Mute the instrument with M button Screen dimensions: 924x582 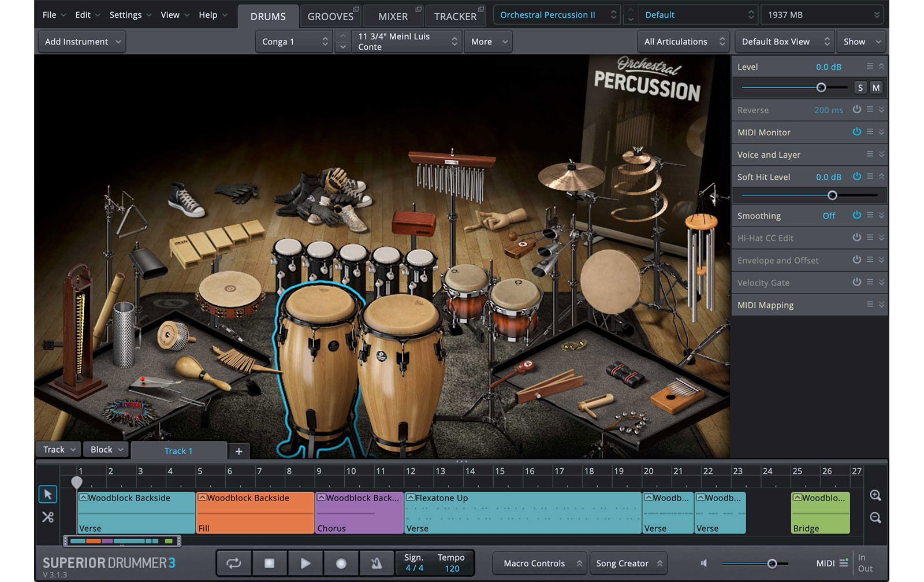click(x=876, y=88)
